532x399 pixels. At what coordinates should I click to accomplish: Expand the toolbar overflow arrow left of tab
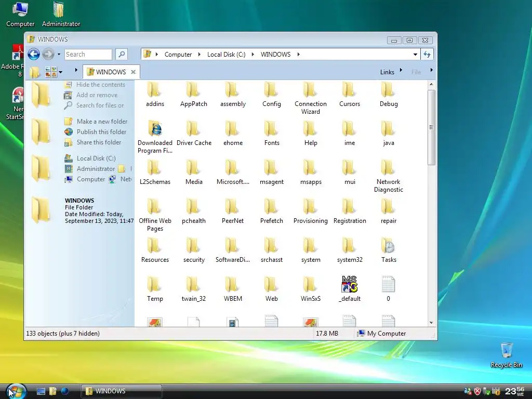(76, 70)
